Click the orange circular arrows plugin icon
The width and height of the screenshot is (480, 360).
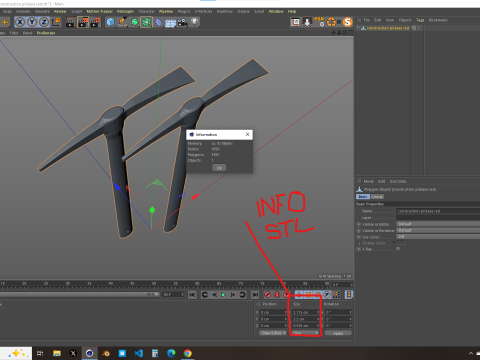coord(332,22)
